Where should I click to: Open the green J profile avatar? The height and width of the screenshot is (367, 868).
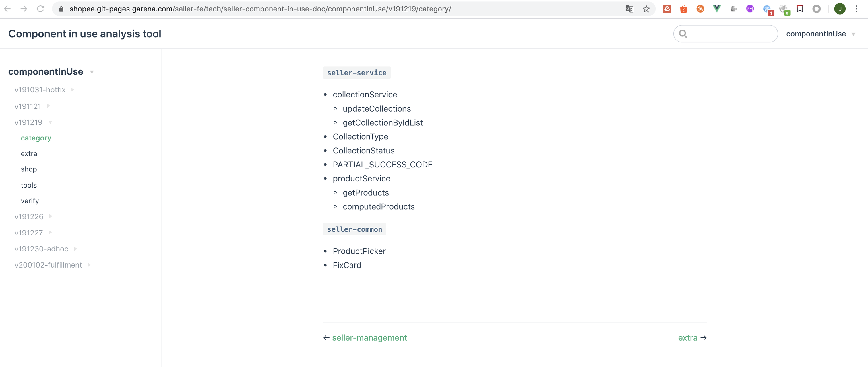[x=840, y=9]
